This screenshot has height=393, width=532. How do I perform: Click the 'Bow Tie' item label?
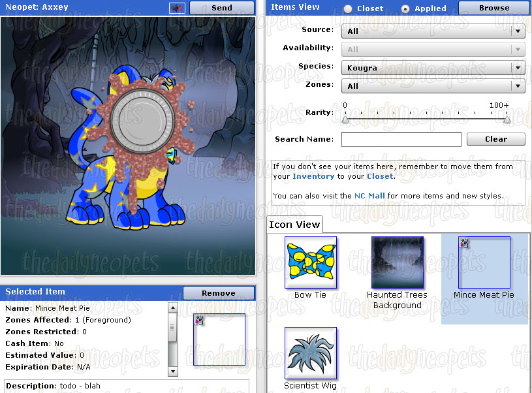(310, 295)
